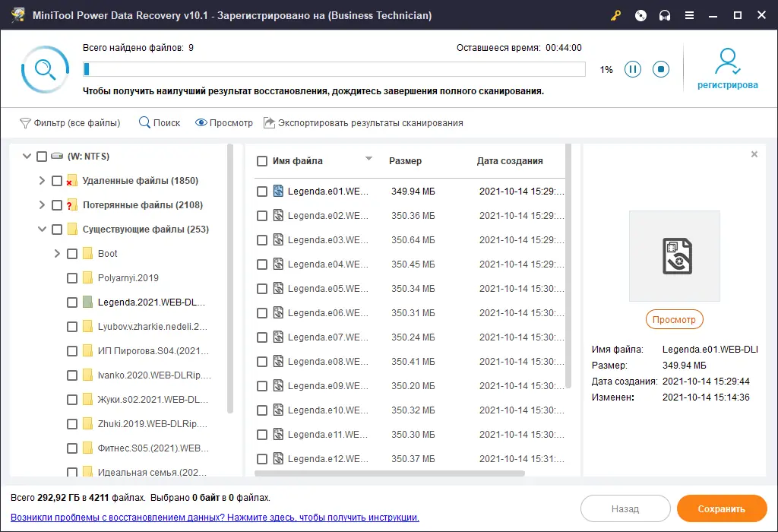Select the Фитнес.S05.(2021).WEB folder

click(x=153, y=448)
